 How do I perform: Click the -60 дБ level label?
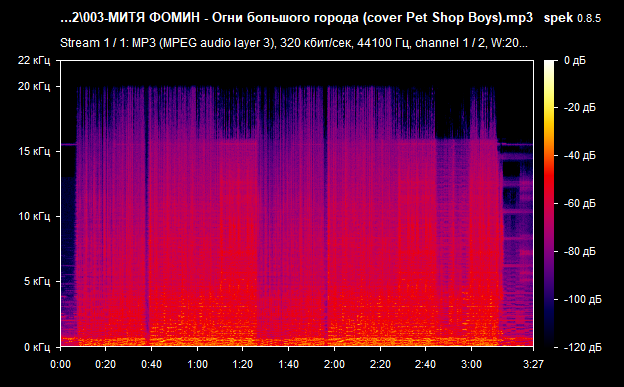point(580,203)
